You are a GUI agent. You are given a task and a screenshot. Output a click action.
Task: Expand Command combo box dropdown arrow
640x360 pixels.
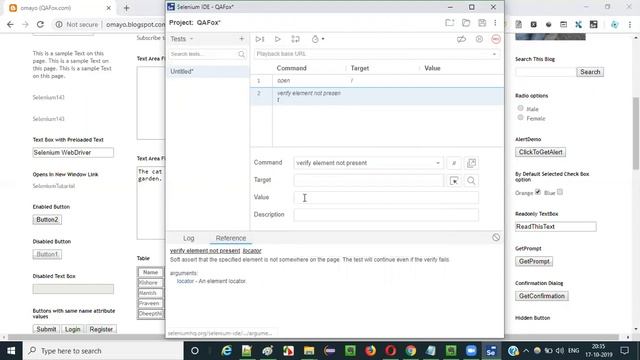click(438, 163)
